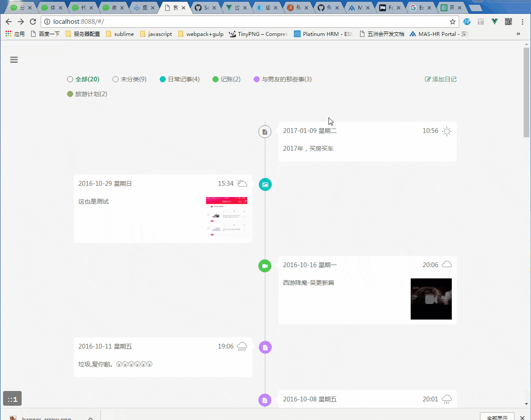Click the purple document marker for 2016-10-11
Image resolution: width=531 pixels, height=420 pixels.
[x=265, y=347]
